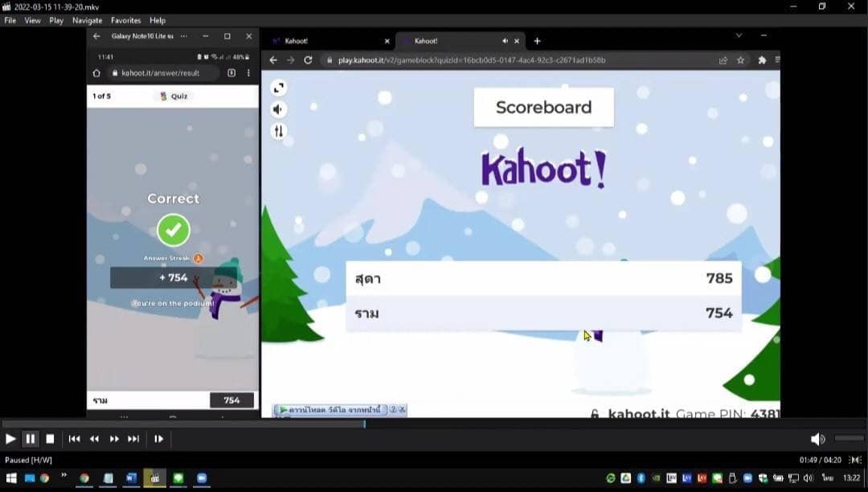Click the Paused [H/W] status text
868x492 pixels.
(28, 460)
